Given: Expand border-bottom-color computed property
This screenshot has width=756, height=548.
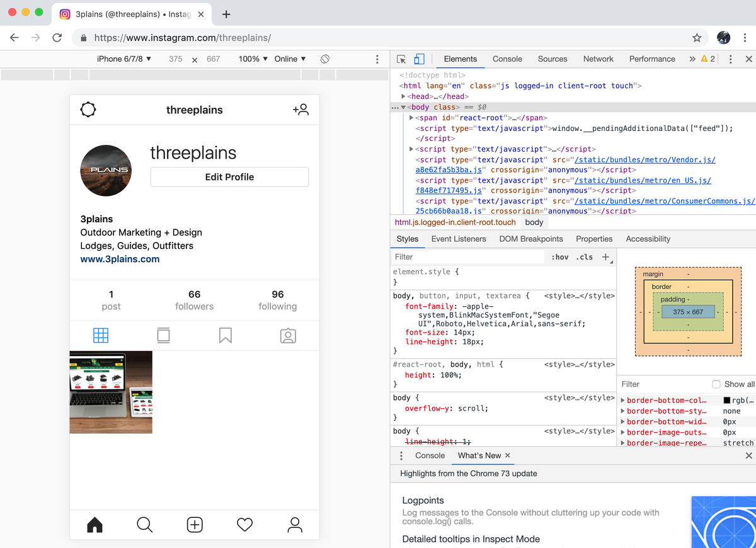Looking at the screenshot, I should (623, 401).
